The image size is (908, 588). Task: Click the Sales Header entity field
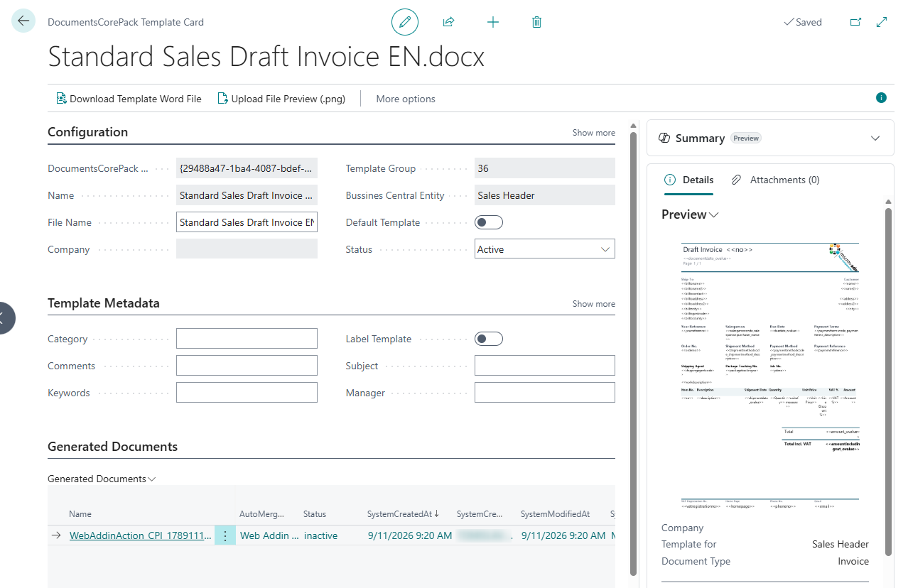pos(545,195)
